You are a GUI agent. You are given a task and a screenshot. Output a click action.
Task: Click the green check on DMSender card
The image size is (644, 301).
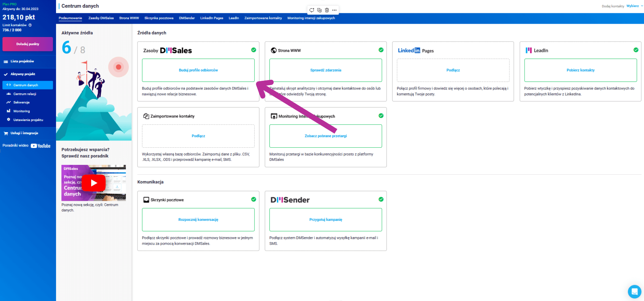coord(381,199)
